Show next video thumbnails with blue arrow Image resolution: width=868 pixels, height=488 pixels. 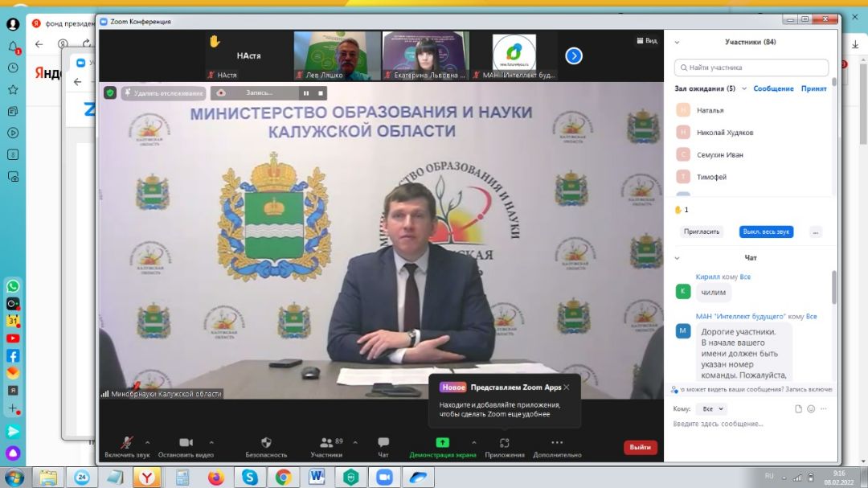574,55
